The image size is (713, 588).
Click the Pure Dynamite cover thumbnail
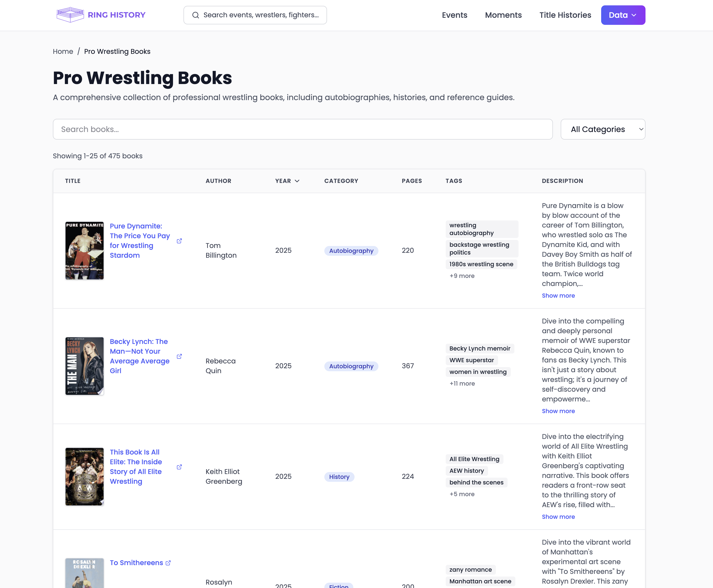(x=84, y=251)
